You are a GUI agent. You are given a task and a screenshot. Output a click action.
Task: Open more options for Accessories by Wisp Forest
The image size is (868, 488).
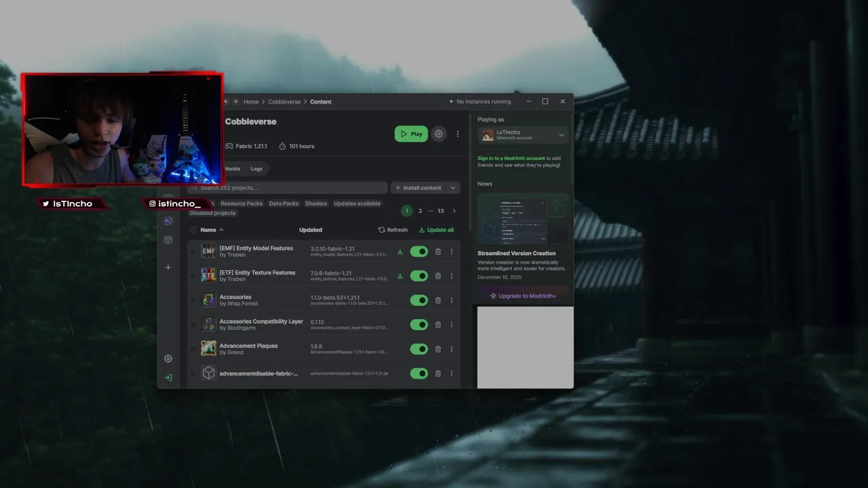click(x=452, y=300)
